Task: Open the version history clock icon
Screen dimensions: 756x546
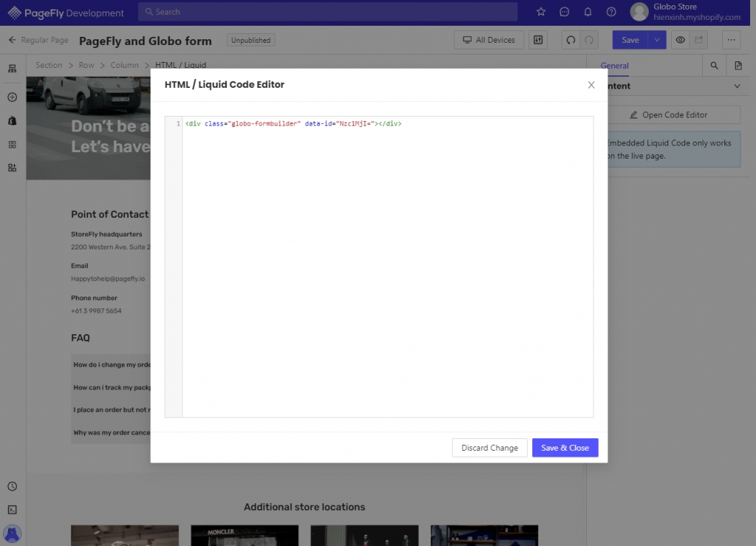Action: pos(12,487)
